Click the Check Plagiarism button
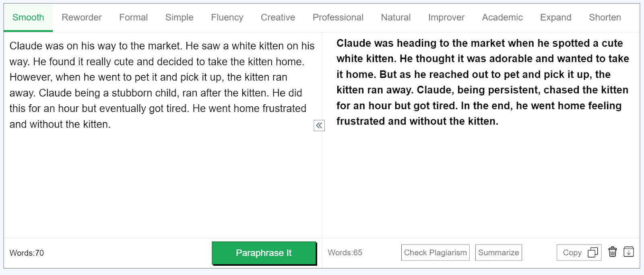This screenshot has width=644, height=275. point(435,252)
